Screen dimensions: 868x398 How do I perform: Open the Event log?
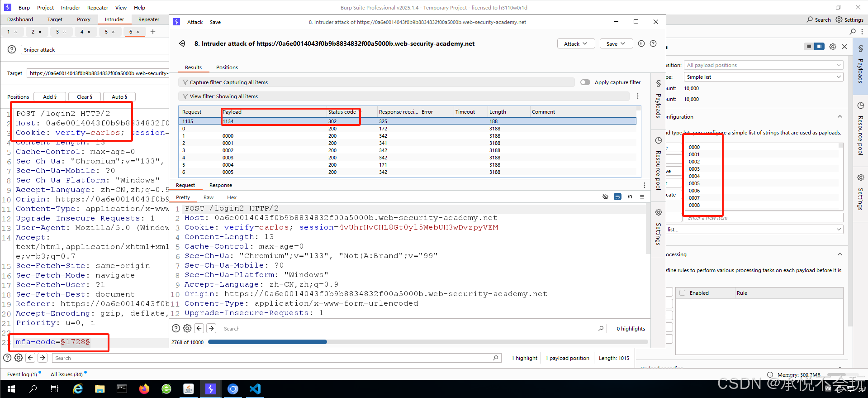(x=22, y=374)
